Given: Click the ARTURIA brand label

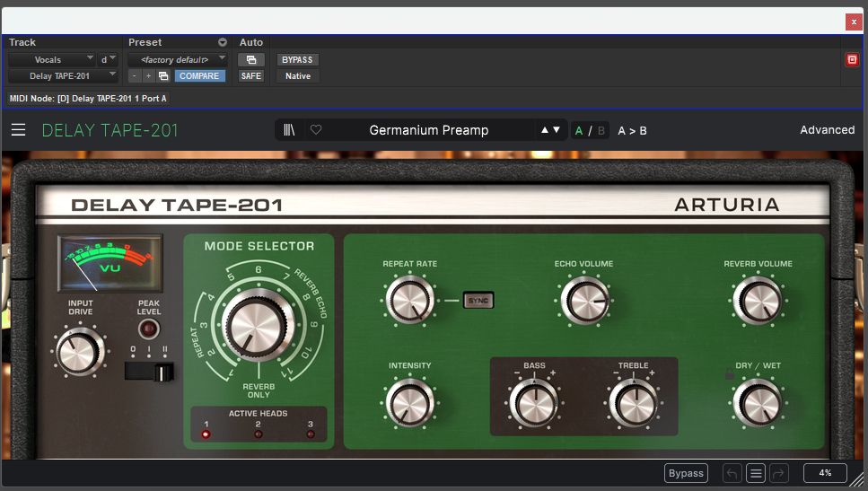Looking at the screenshot, I should (727, 205).
